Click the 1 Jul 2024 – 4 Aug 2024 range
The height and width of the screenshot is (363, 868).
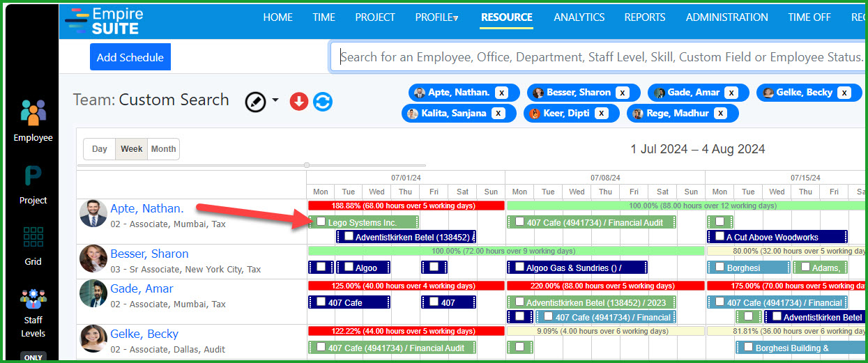pyautogui.click(x=698, y=149)
